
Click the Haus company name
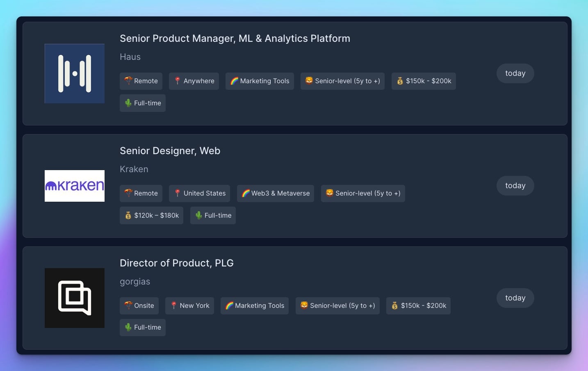[x=130, y=57]
